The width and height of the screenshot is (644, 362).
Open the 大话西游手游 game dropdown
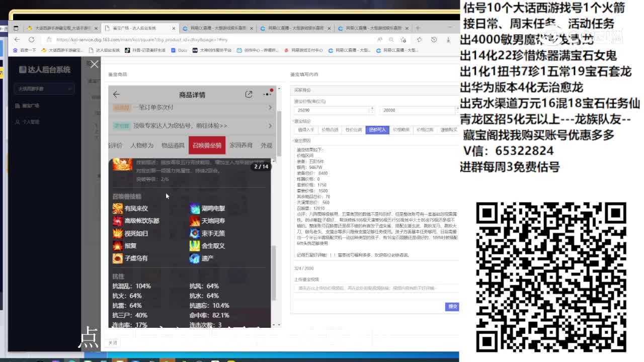44,89
